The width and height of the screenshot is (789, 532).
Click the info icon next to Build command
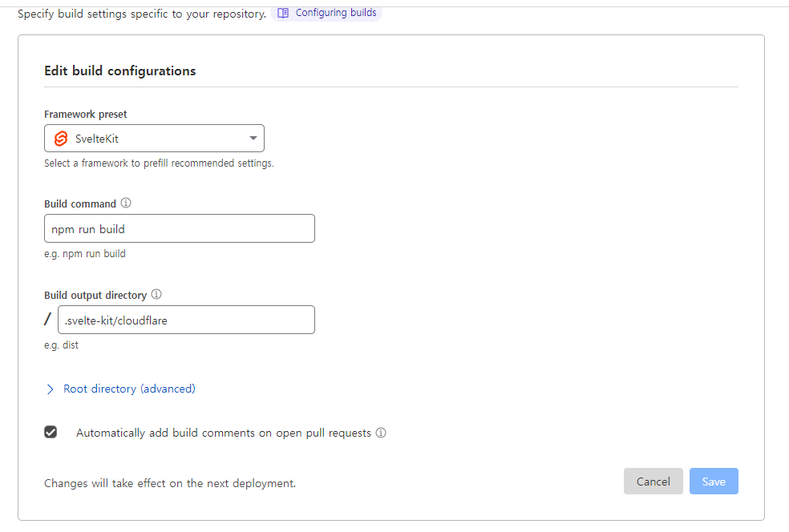(126, 203)
